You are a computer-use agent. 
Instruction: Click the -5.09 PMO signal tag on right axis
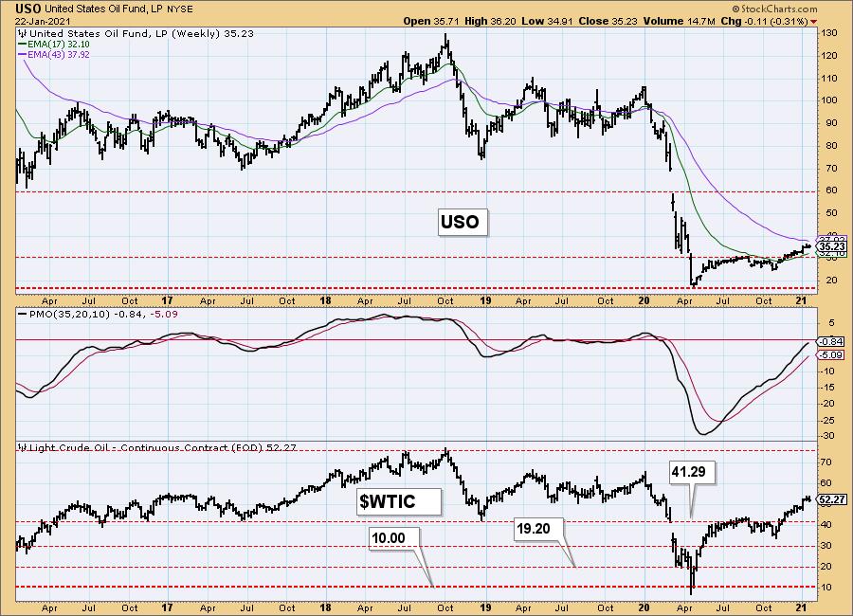coord(832,354)
